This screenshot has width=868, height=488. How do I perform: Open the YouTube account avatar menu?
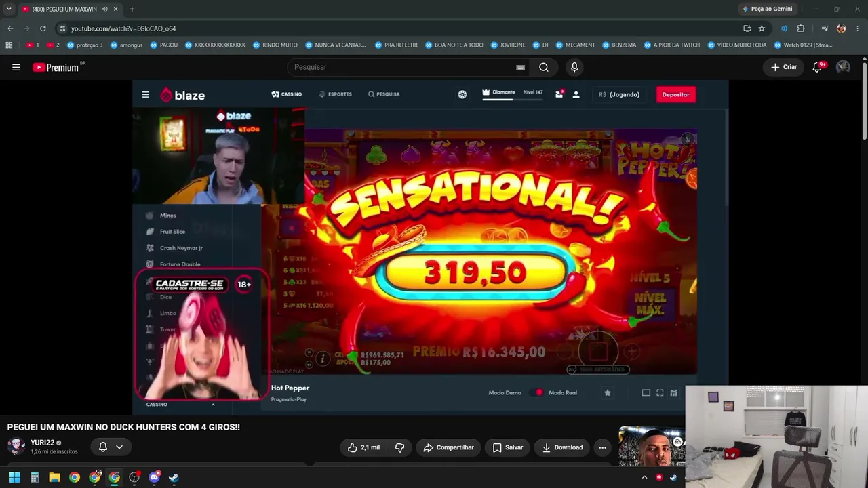point(843,67)
